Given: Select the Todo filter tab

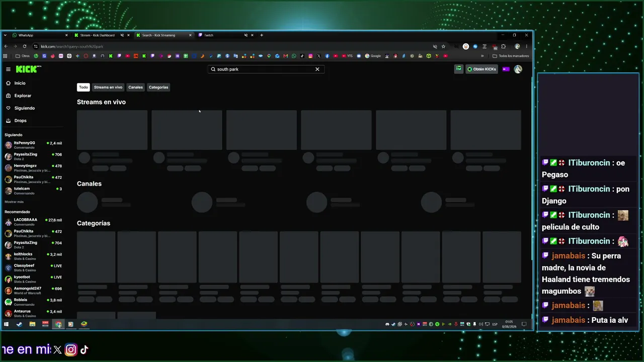Looking at the screenshot, I should (x=84, y=87).
